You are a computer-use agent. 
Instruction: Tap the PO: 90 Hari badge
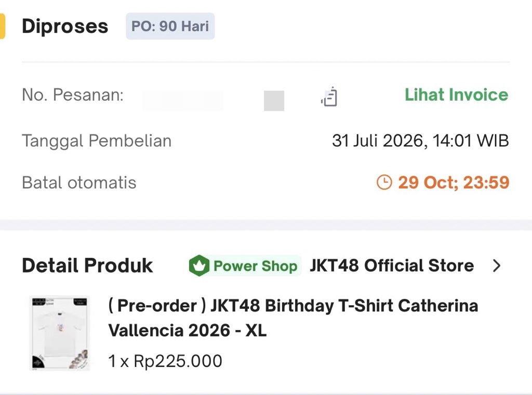(170, 26)
